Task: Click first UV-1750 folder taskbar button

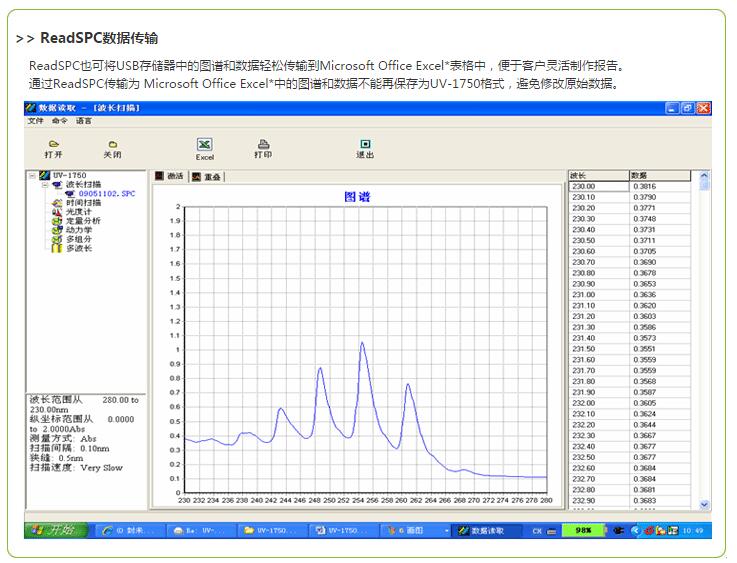Action: coord(272,531)
